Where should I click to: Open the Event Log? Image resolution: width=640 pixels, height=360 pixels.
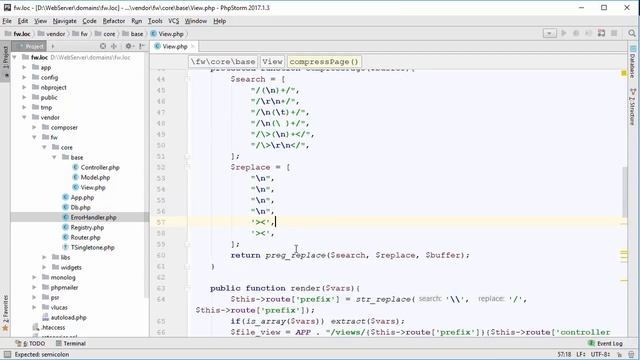tap(605, 343)
